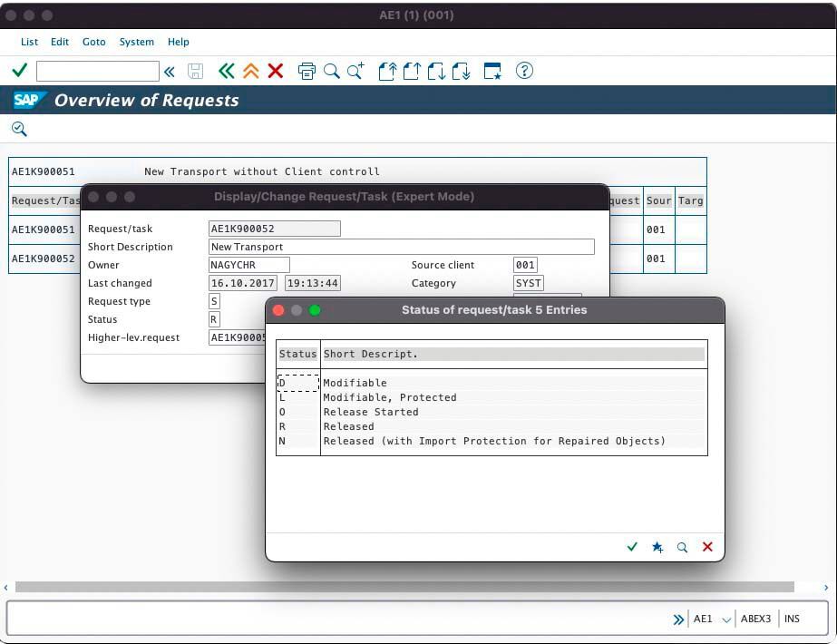Expand status bar with double chevron
Image resolution: width=837 pixels, height=644 pixels.
click(678, 620)
